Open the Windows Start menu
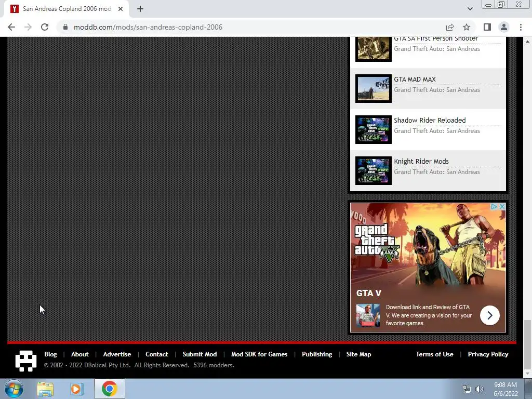532x399 pixels. (14, 389)
